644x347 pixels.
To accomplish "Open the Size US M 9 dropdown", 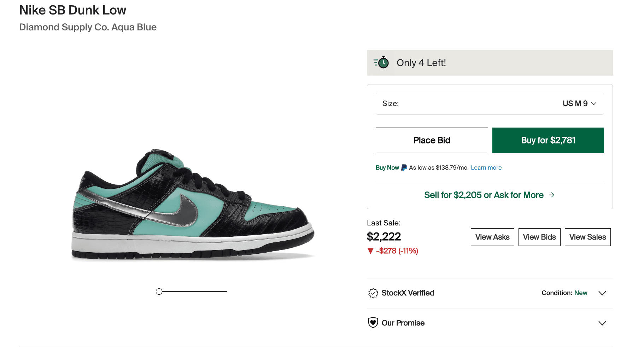I will pyautogui.click(x=490, y=104).
